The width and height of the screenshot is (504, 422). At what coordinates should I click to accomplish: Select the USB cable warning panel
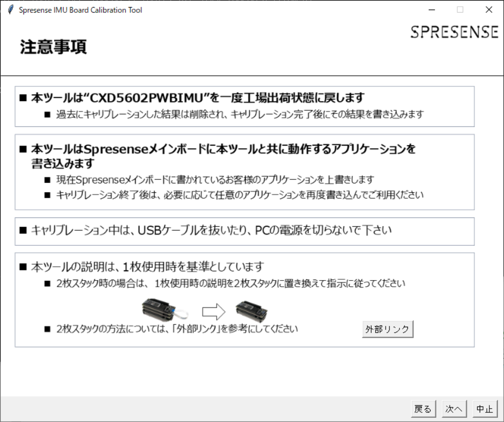245,231
